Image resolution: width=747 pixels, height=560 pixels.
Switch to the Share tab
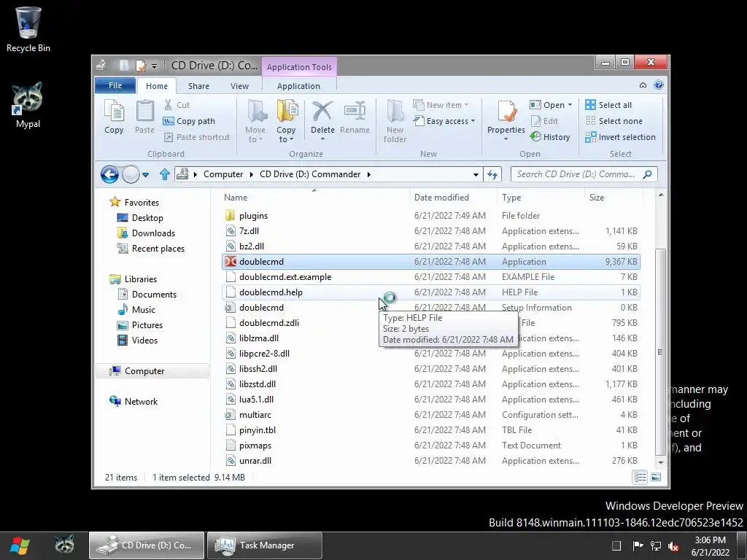198,86
